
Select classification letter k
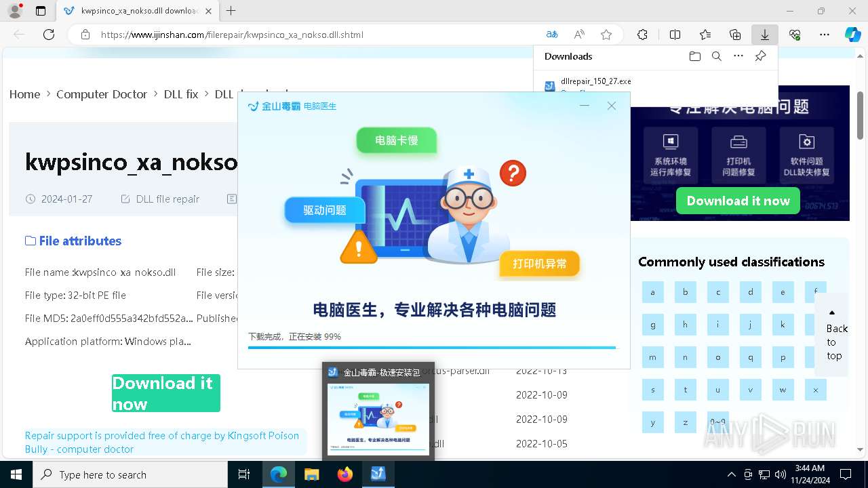click(x=783, y=325)
